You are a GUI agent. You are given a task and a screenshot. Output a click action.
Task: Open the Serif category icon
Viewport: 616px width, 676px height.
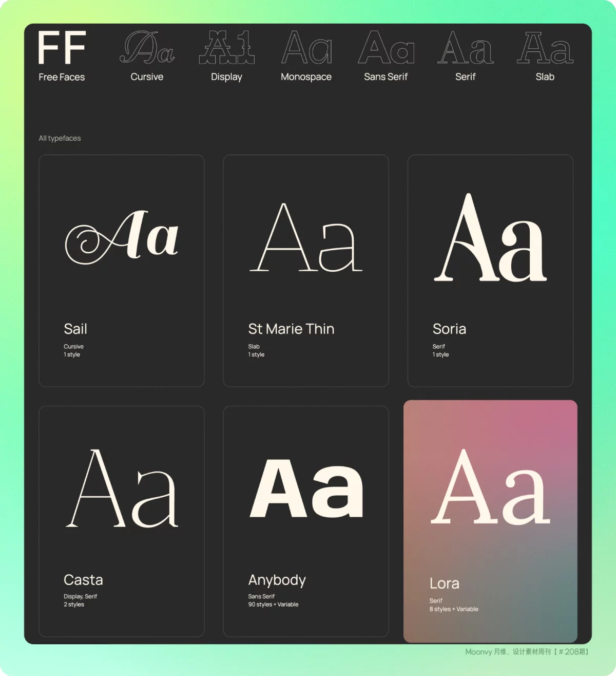(466, 47)
